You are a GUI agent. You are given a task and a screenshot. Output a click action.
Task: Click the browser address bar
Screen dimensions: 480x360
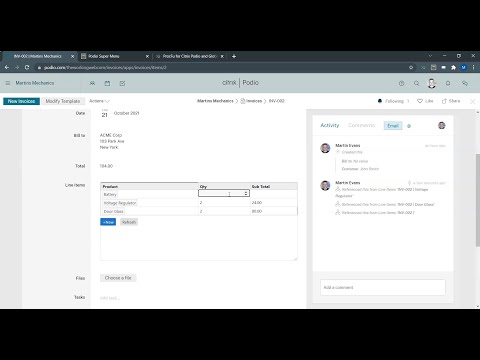tap(220, 67)
